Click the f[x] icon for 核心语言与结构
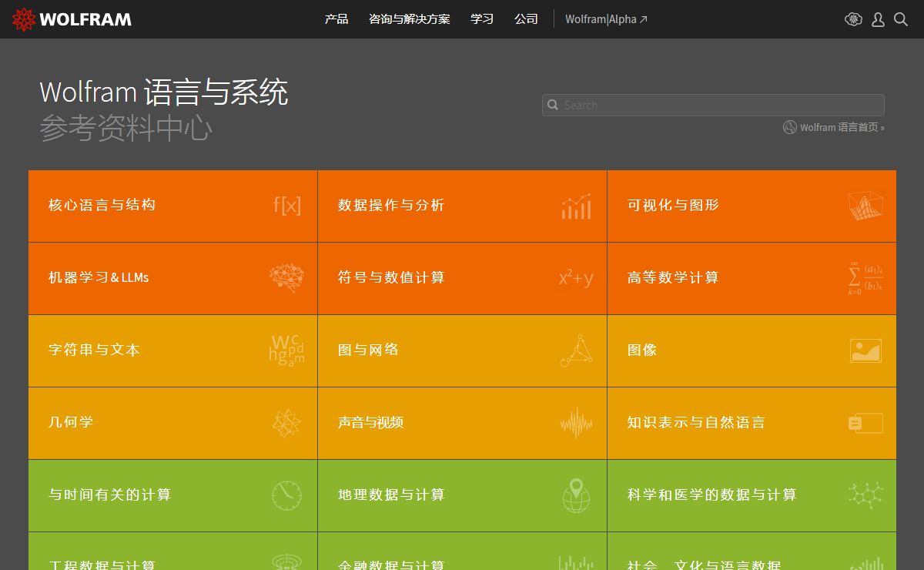The image size is (924, 570). coord(287,205)
